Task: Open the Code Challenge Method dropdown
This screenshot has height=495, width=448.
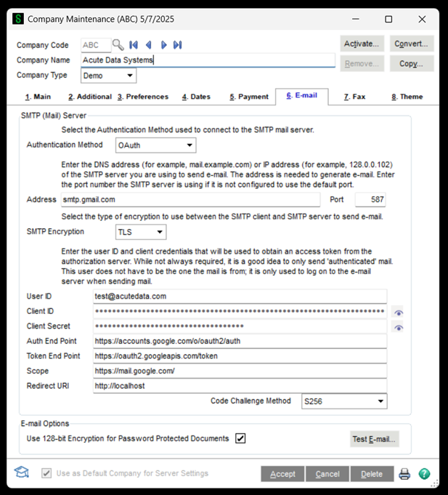Action: coord(343,401)
